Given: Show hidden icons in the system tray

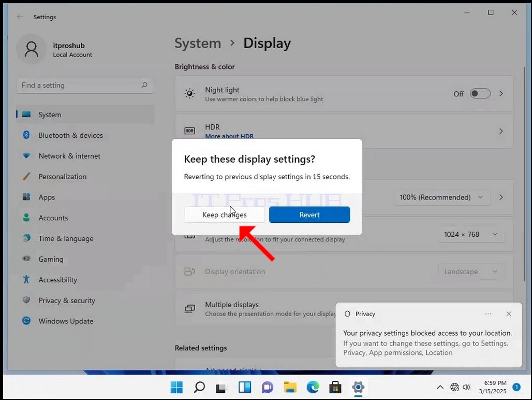Looking at the screenshot, I should tap(440, 387).
